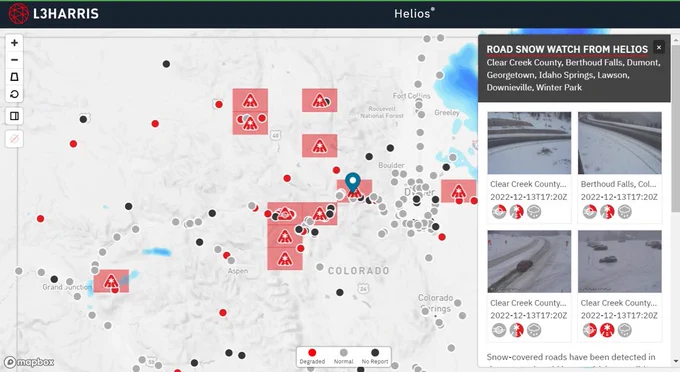Close the Road Snow Watch panel

pos(659,47)
